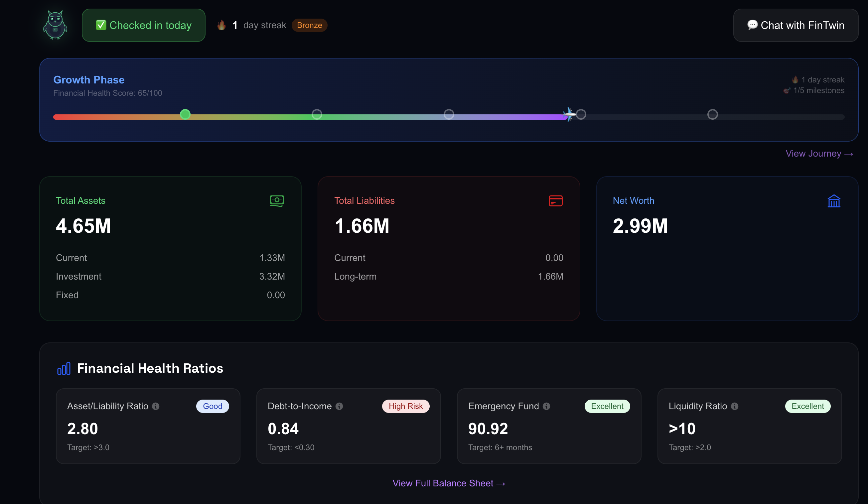
Task: Click the info icon beside Asset/Liability Ratio
Action: click(x=156, y=406)
